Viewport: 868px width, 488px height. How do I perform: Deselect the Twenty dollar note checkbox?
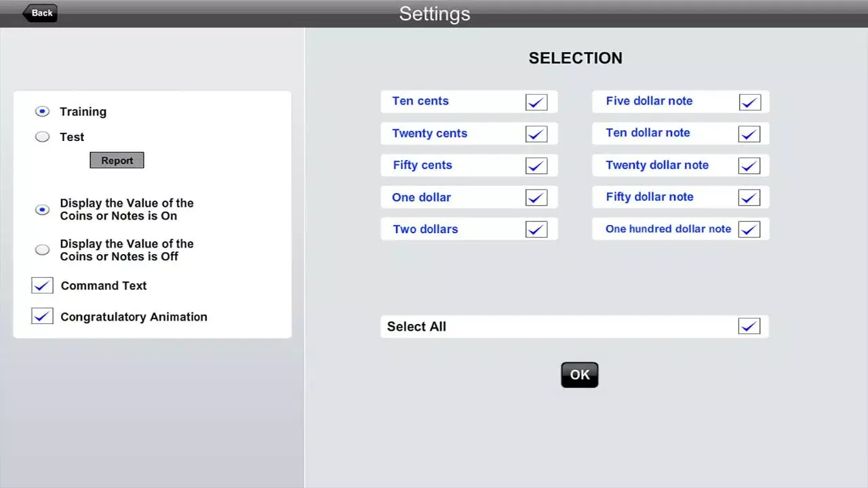click(x=749, y=165)
